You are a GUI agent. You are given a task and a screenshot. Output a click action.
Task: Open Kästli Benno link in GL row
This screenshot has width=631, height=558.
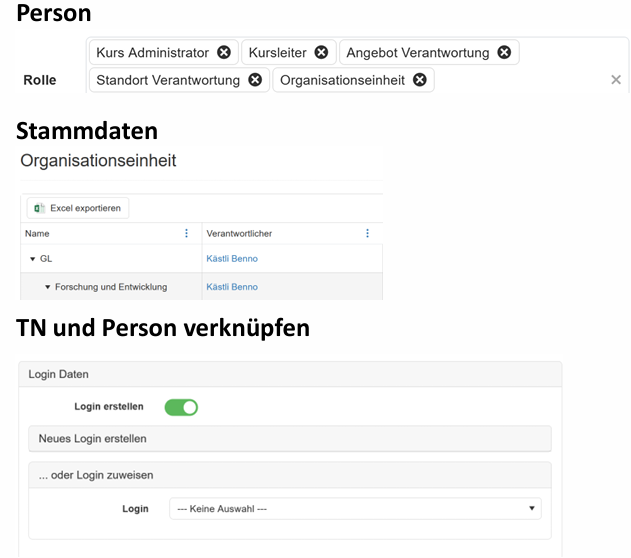coord(232,259)
